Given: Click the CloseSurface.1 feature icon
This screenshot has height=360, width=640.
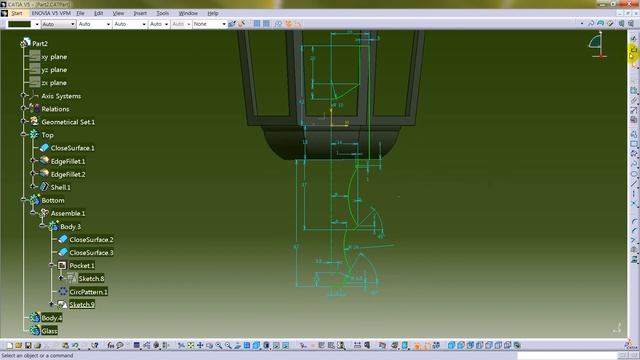Looking at the screenshot, I should (44, 148).
